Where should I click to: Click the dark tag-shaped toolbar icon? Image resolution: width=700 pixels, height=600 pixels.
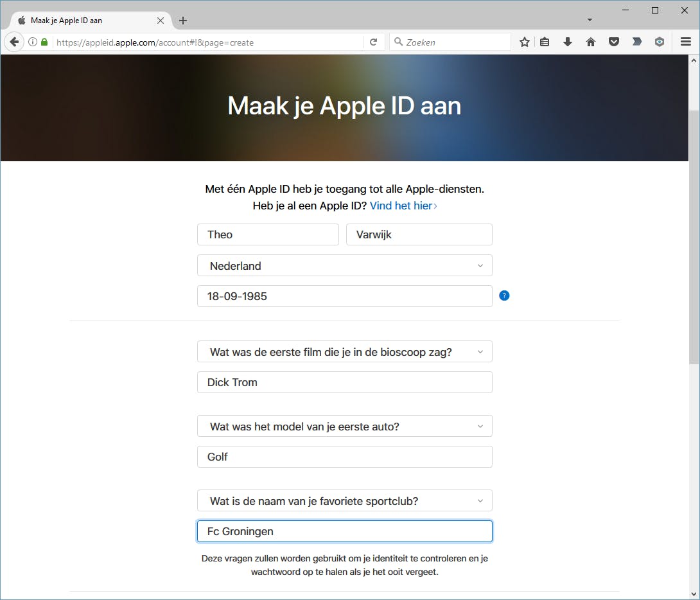[x=636, y=42]
